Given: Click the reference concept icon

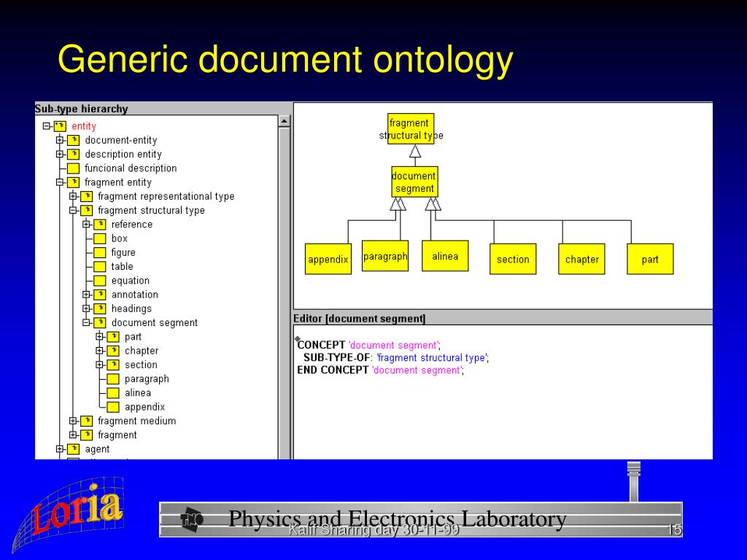Looking at the screenshot, I should [100, 225].
